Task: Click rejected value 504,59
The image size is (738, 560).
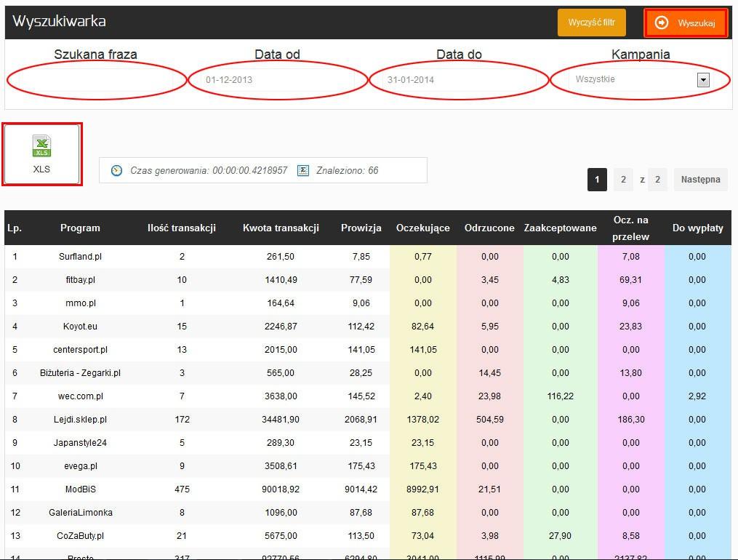Action: pos(489,420)
